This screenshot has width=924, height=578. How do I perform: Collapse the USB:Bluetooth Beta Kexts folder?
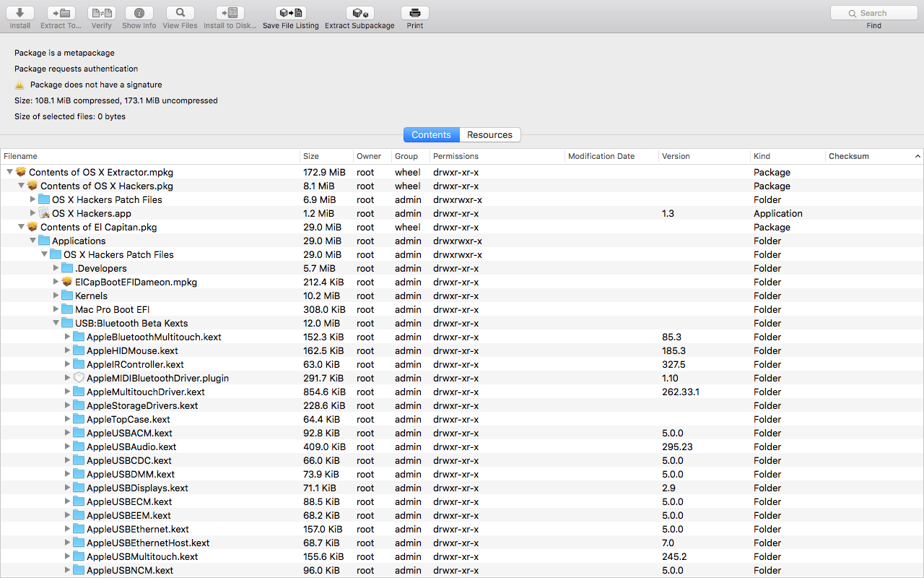tap(56, 323)
